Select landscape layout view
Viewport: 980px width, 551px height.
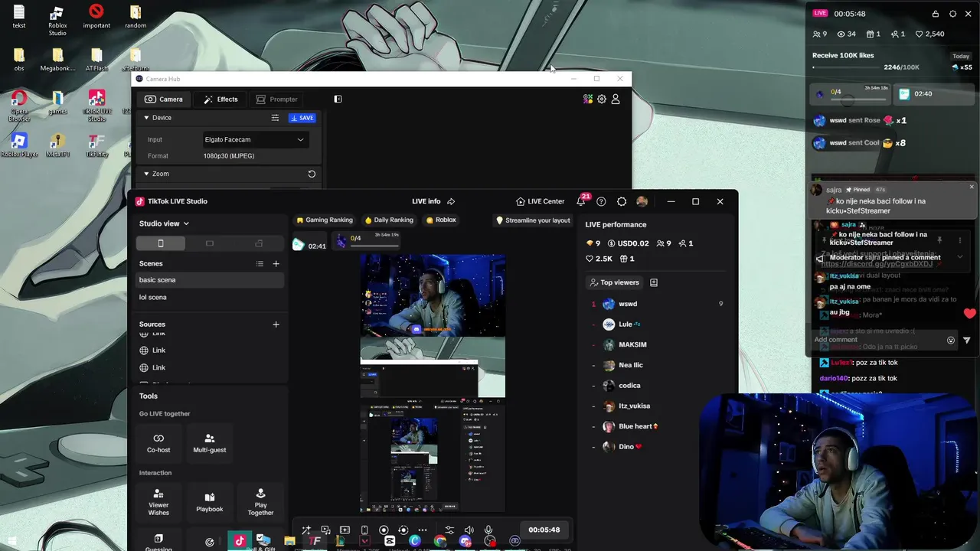click(210, 243)
